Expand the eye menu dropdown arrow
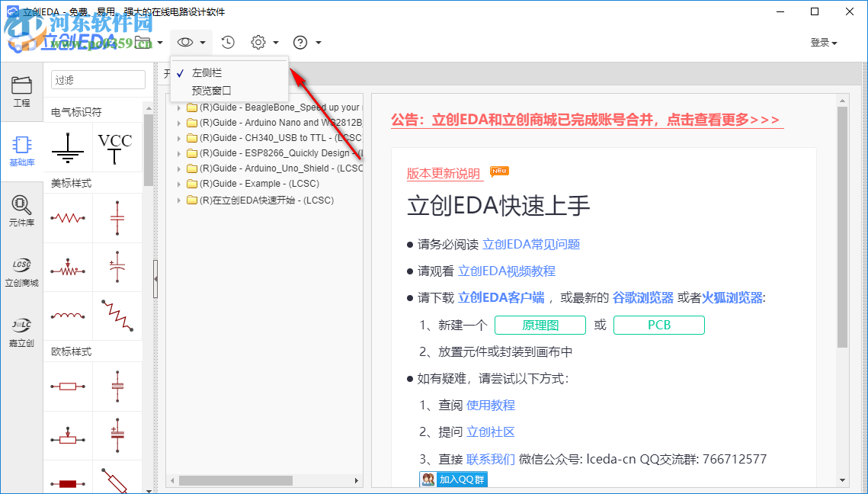The height and width of the screenshot is (494, 868). [203, 43]
